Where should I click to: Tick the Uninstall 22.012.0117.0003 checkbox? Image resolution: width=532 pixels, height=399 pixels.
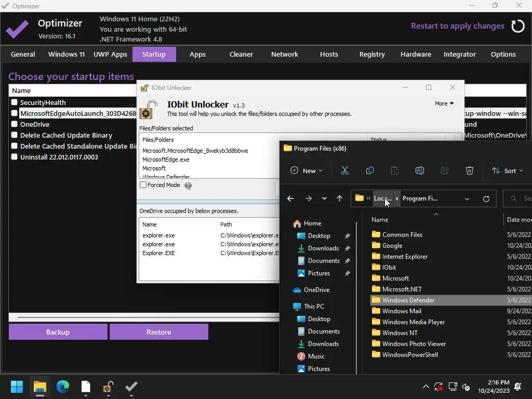(x=14, y=157)
